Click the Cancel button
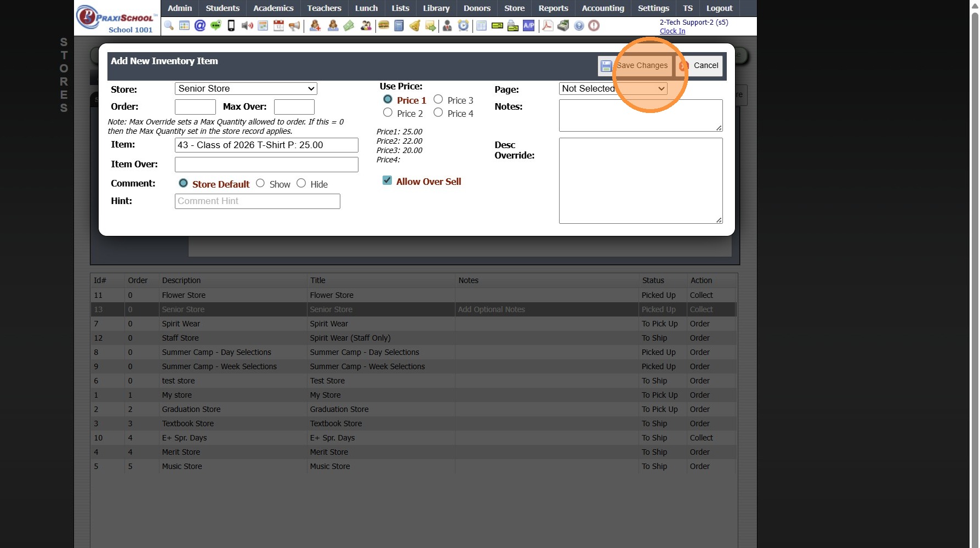This screenshot has width=980, height=548. (699, 66)
